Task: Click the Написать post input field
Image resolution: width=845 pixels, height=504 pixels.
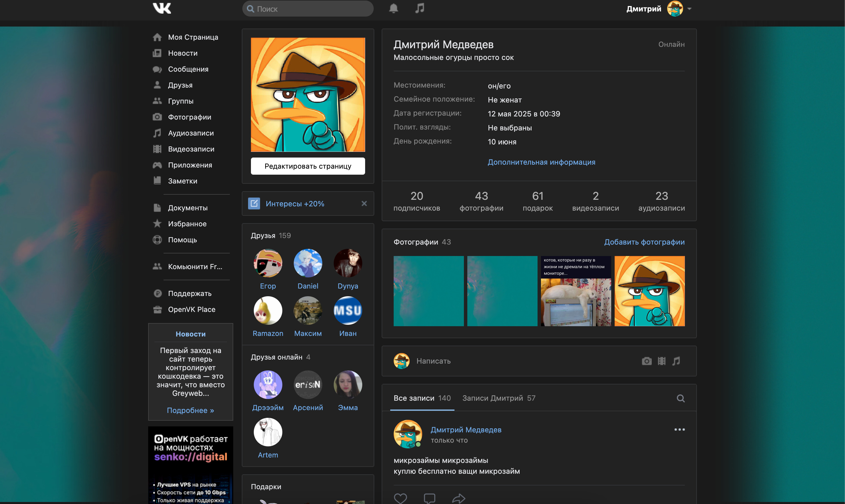Action: click(525, 361)
